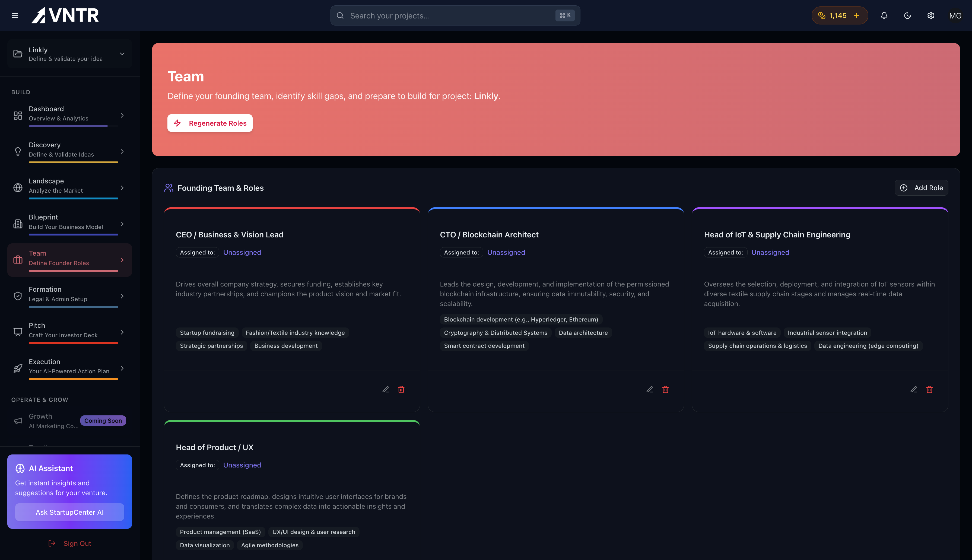Expand the Formation section chevron
Screen dimensions: 972x560
[122, 296]
